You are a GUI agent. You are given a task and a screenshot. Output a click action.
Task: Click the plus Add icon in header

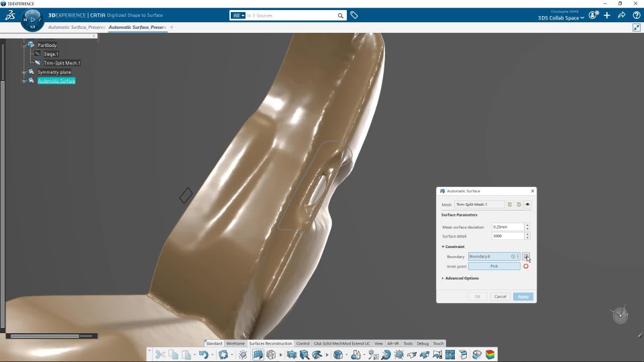pyautogui.click(x=607, y=15)
